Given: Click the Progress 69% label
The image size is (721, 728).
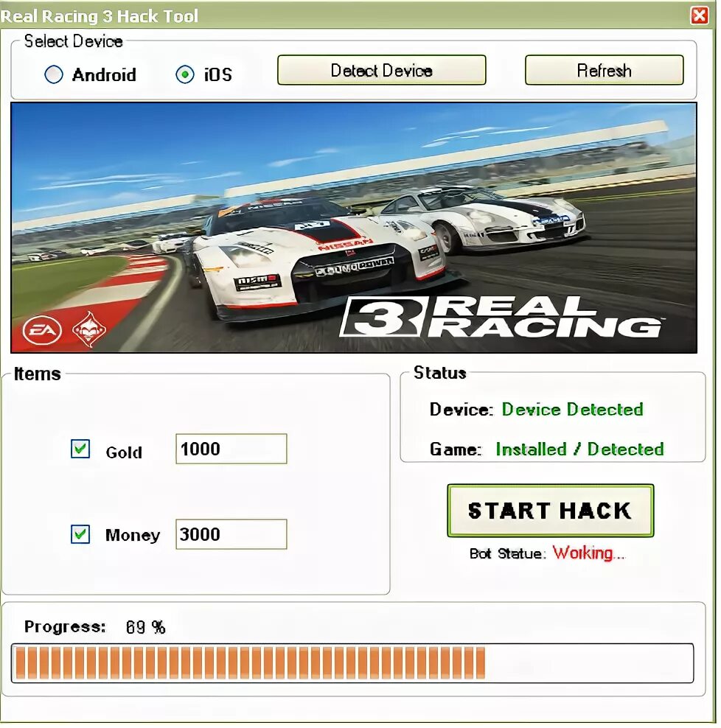Looking at the screenshot, I should [94, 627].
